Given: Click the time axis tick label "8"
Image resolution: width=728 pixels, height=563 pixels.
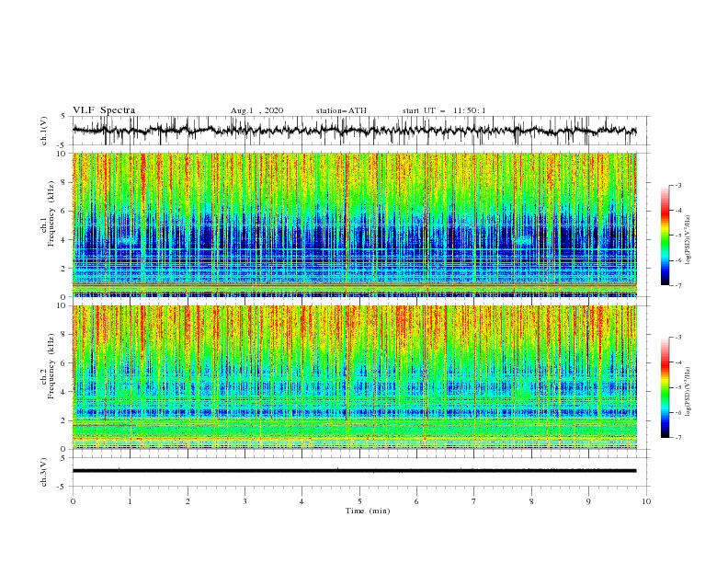Looking at the screenshot, I should click(x=531, y=501).
